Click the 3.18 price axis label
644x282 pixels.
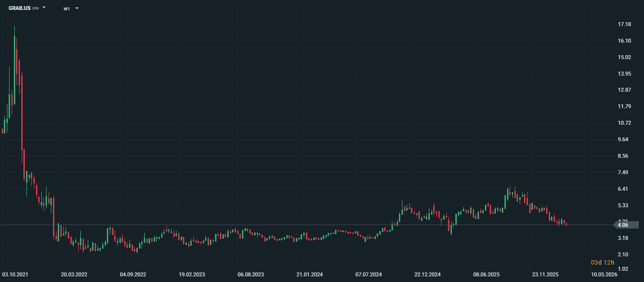pos(624,238)
